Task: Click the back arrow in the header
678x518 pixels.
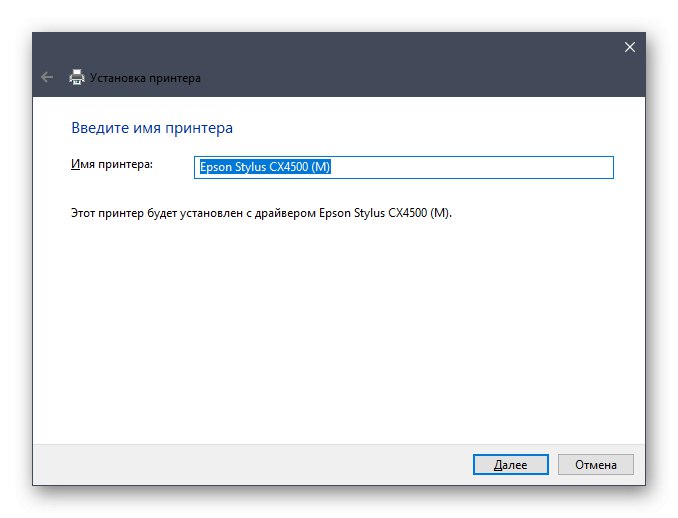Action: [x=46, y=77]
